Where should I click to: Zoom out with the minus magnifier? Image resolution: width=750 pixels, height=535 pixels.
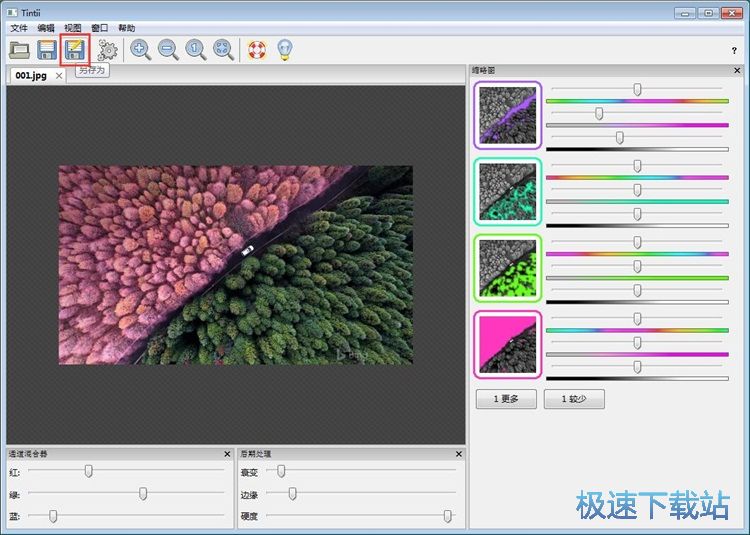click(168, 49)
